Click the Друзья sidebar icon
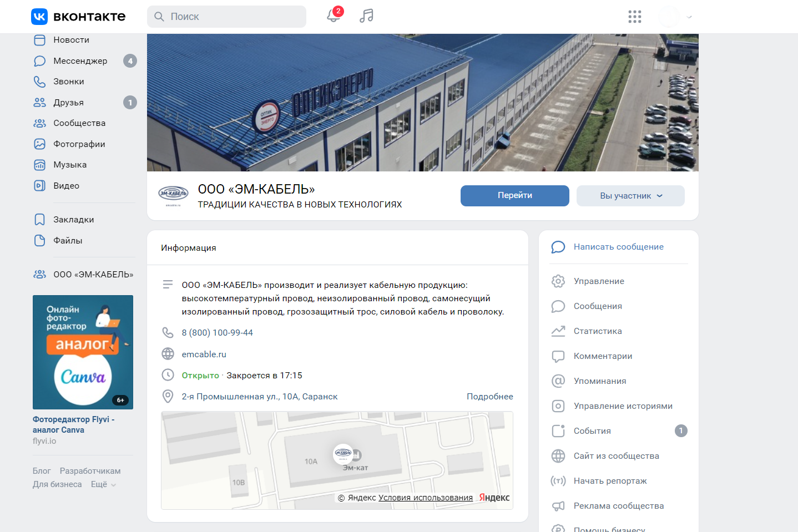798x532 pixels. [x=39, y=103]
